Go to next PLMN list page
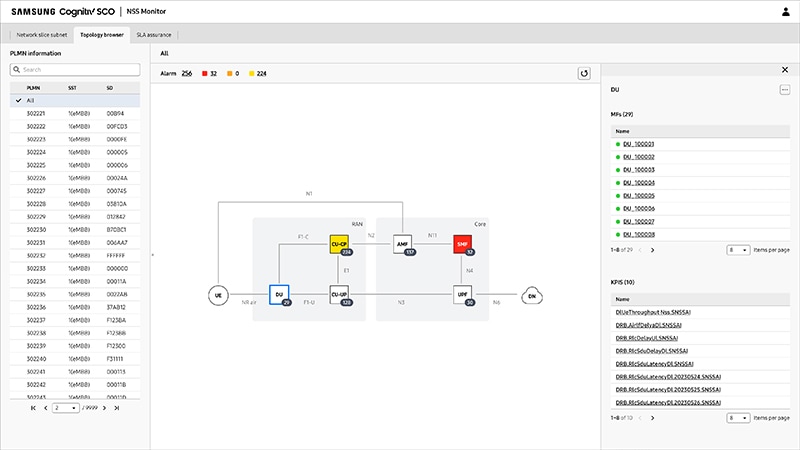This screenshot has height=450, width=800. click(x=105, y=408)
